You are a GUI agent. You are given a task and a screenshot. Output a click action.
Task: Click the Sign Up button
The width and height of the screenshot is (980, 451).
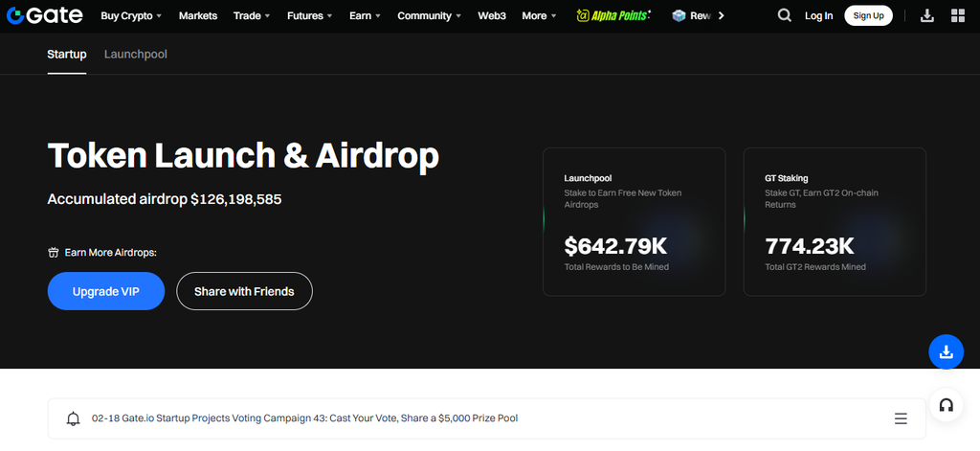pyautogui.click(x=869, y=15)
